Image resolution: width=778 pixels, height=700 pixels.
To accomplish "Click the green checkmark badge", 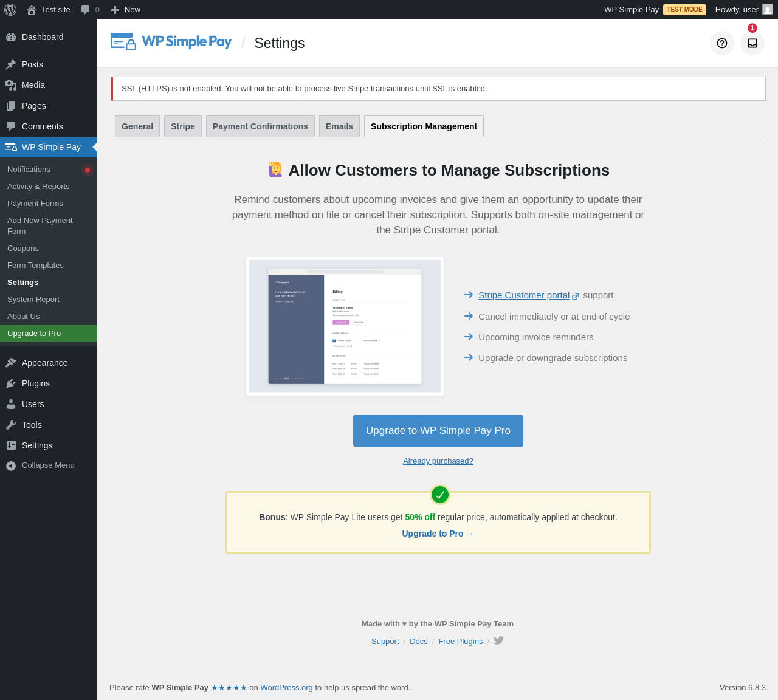I will point(440,495).
